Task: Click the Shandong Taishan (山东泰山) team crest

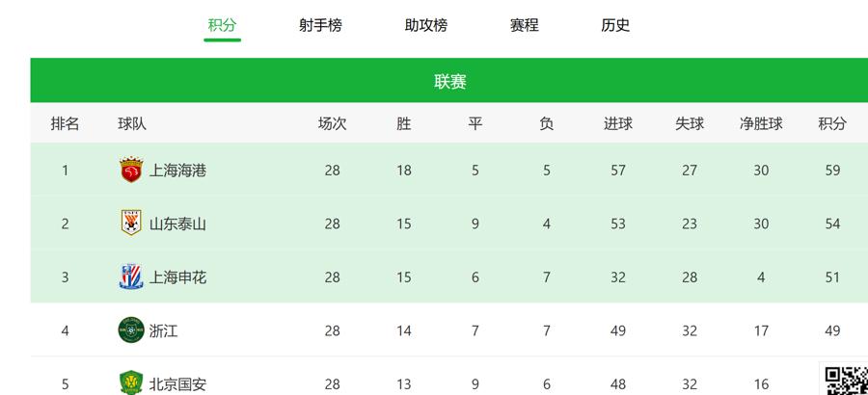Action: 131,223
